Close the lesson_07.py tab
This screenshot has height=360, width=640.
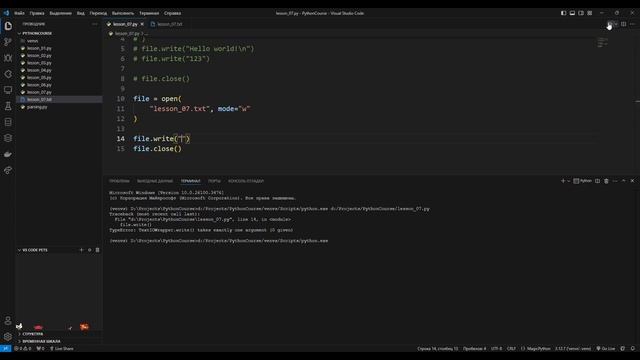(x=142, y=24)
